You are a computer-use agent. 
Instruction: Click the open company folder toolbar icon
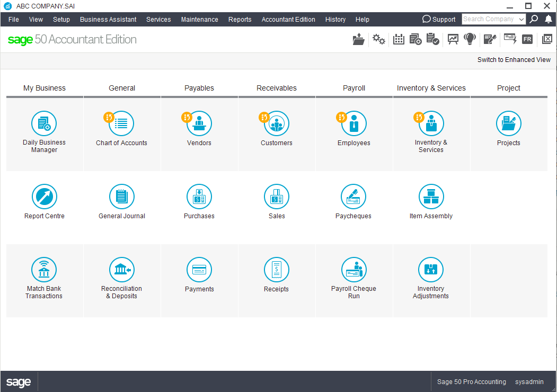[x=358, y=39]
